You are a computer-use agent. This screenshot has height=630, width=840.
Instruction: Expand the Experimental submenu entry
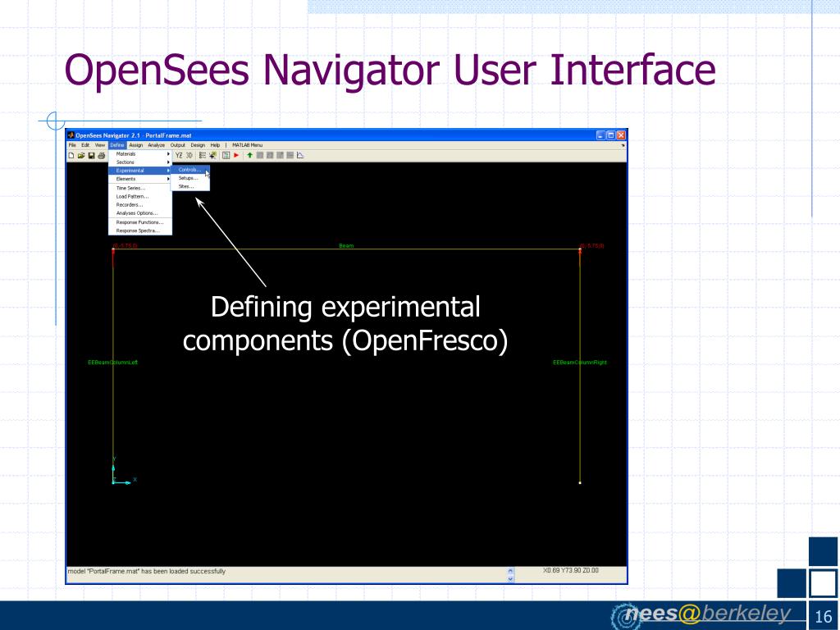click(140, 171)
